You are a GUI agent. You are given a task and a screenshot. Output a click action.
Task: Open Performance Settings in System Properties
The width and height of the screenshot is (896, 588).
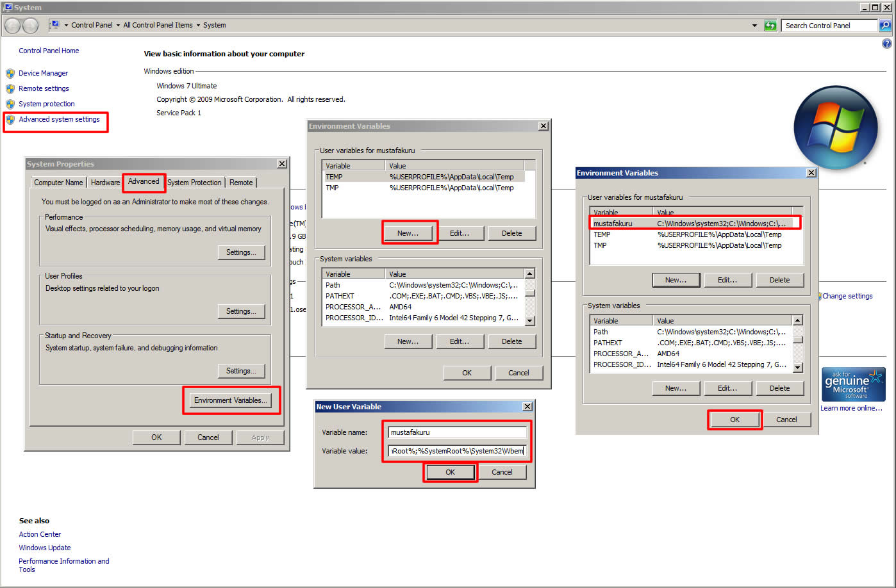point(241,252)
